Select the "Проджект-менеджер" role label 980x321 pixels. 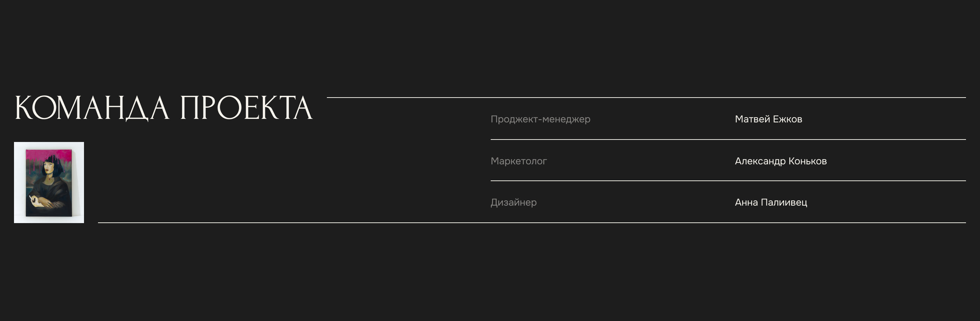pos(540,119)
